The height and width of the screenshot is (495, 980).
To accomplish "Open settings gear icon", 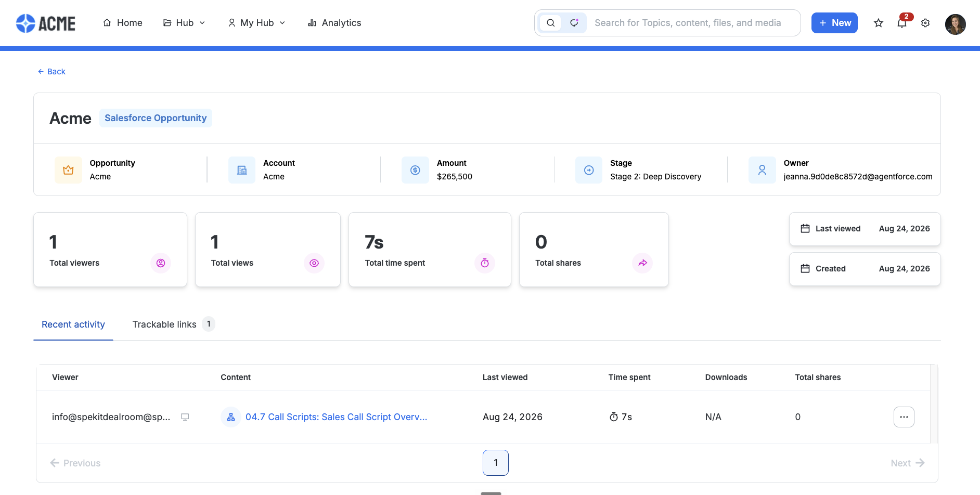I will (x=925, y=23).
